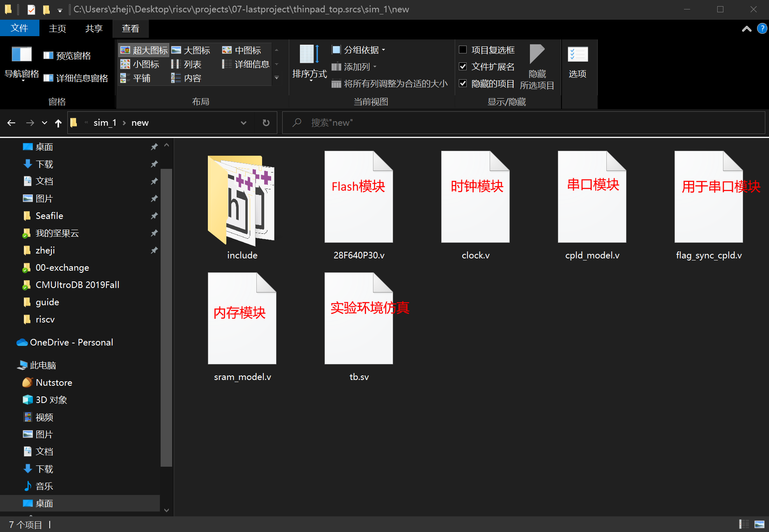
Task: Switch to the Share (共享) ribbon tab
Action: 94,28
